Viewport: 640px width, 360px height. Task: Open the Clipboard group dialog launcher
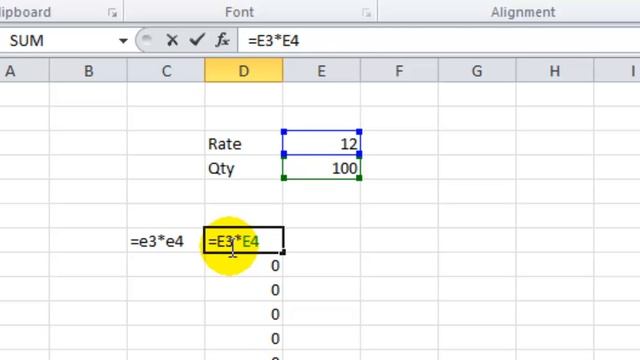(x=112, y=13)
